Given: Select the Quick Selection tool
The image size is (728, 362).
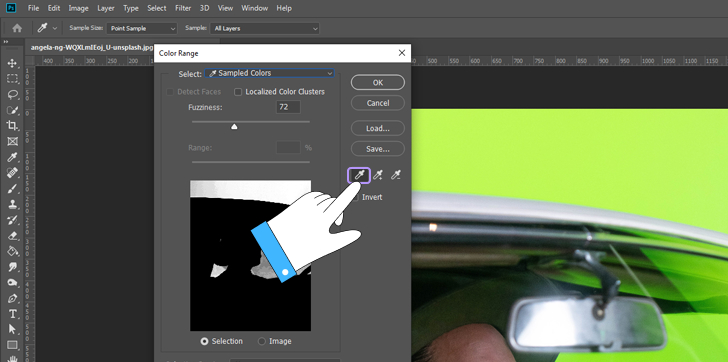Looking at the screenshot, I should (x=13, y=110).
